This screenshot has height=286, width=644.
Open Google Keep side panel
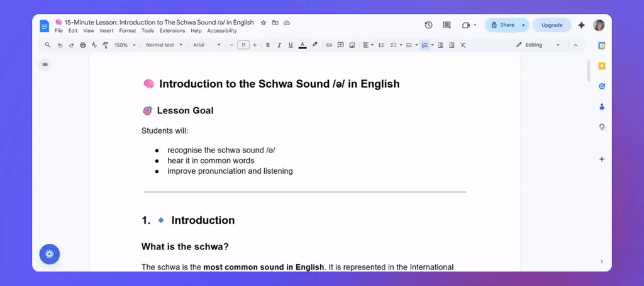(602, 66)
